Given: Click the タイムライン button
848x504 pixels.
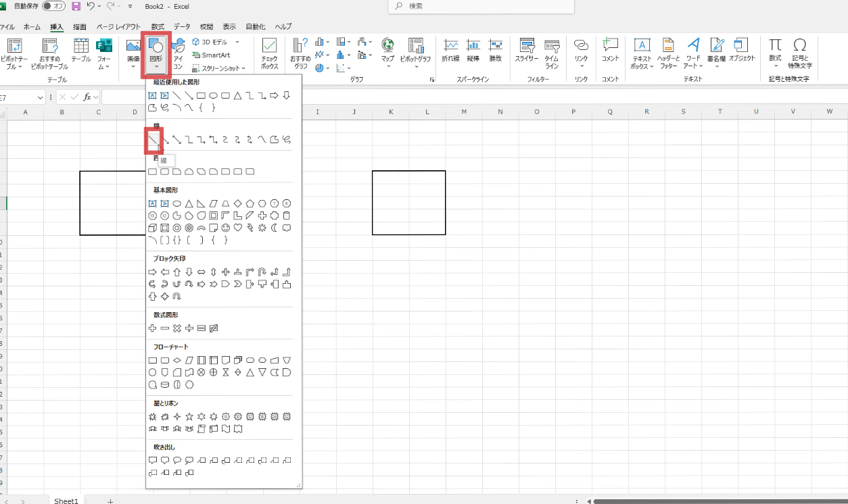Looking at the screenshot, I should 552,54.
